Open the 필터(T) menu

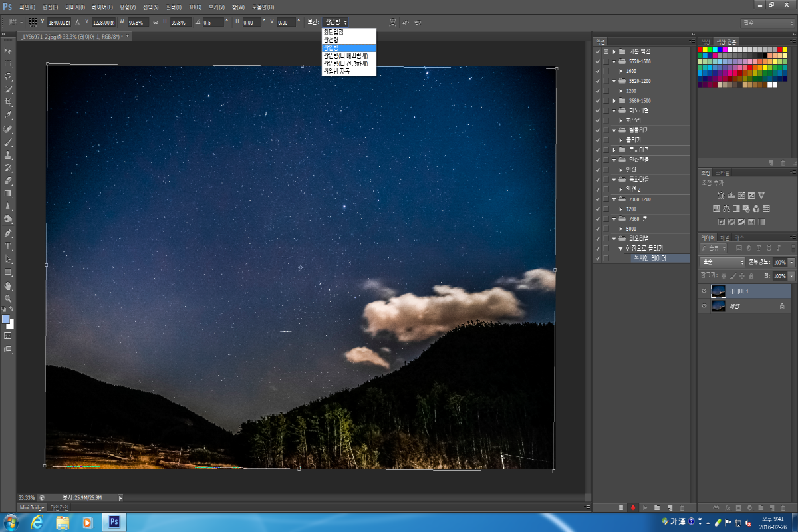172,7
